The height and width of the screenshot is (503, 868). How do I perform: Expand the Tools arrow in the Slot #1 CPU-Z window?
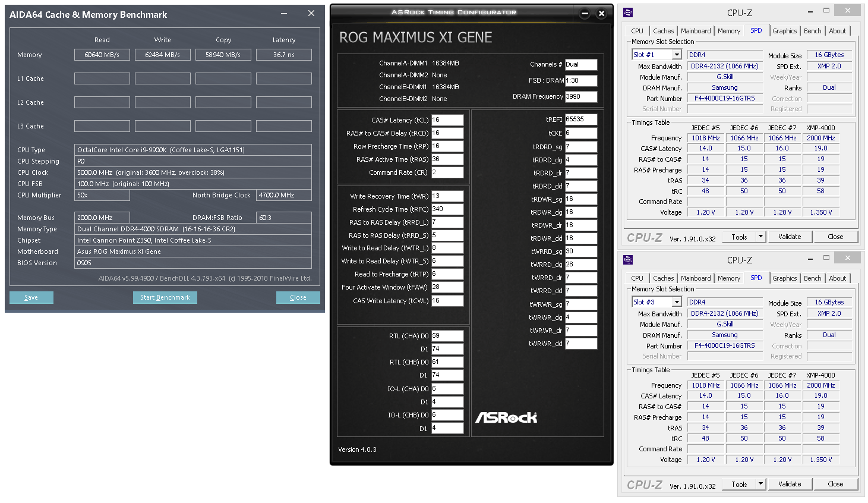pos(760,237)
